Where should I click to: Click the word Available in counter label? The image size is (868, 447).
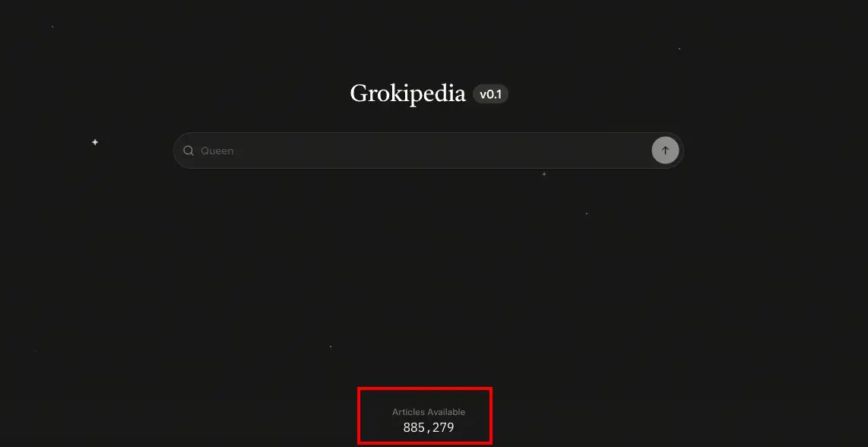(x=447, y=412)
